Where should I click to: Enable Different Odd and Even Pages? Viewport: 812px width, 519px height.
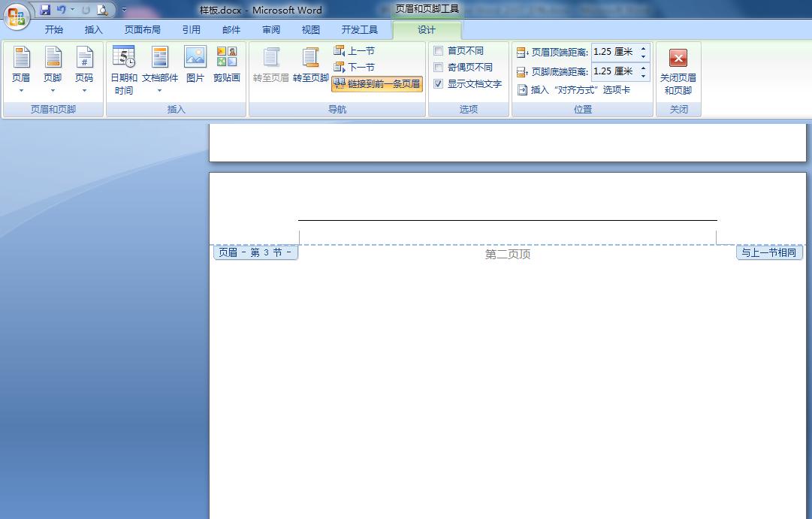click(x=439, y=67)
